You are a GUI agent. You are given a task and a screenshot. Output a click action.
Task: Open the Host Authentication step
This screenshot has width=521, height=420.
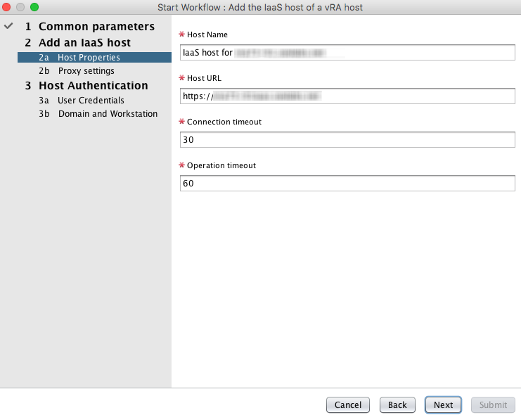point(86,85)
